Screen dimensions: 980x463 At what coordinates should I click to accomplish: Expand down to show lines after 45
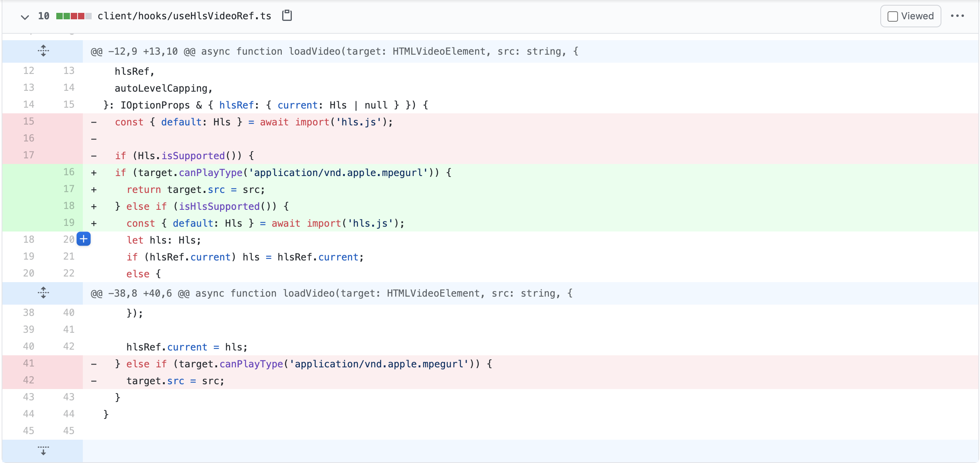tap(43, 451)
